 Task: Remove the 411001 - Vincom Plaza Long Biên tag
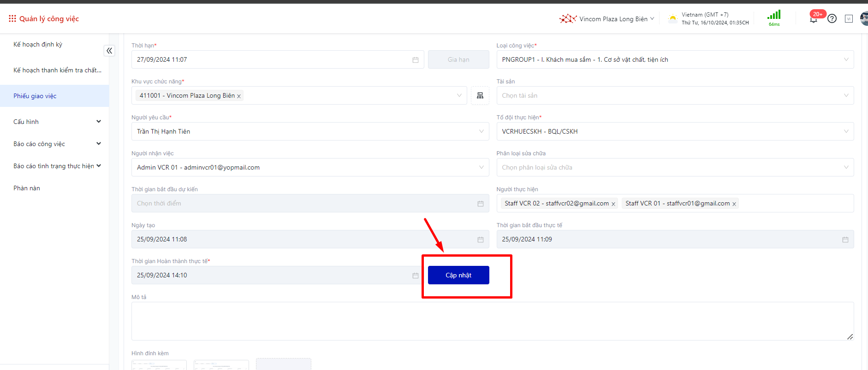click(239, 96)
